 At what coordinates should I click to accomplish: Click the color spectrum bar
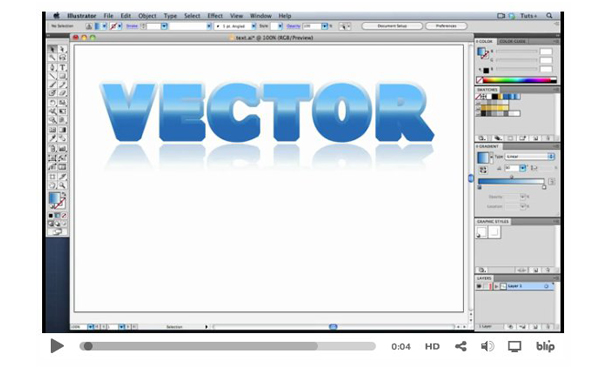pos(517,80)
